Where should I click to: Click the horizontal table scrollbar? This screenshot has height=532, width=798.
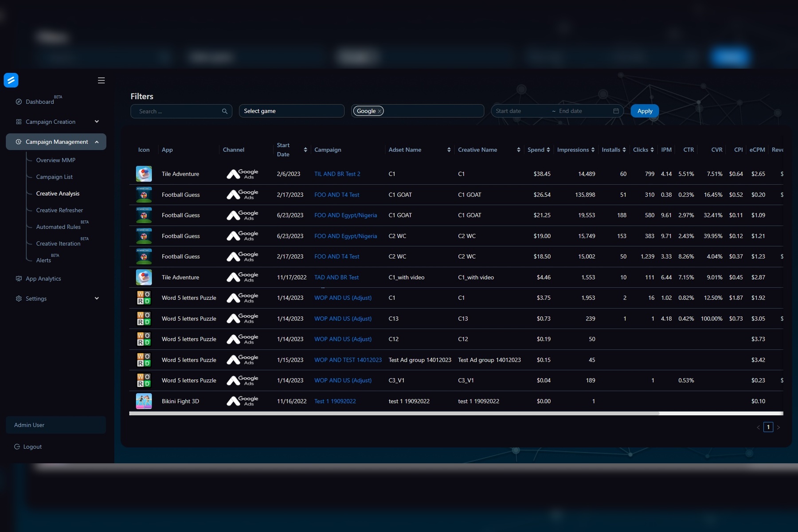(x=394, y=413)
